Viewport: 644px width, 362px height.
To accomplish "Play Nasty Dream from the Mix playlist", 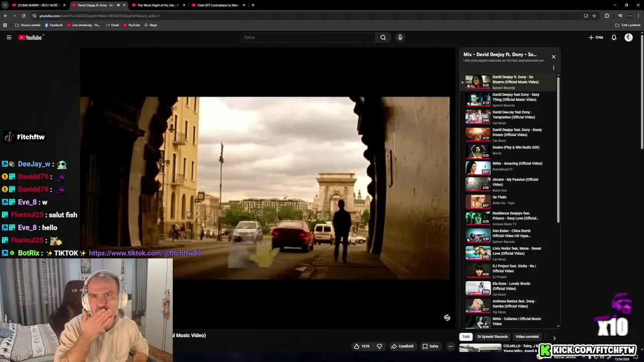I will 508,135.
